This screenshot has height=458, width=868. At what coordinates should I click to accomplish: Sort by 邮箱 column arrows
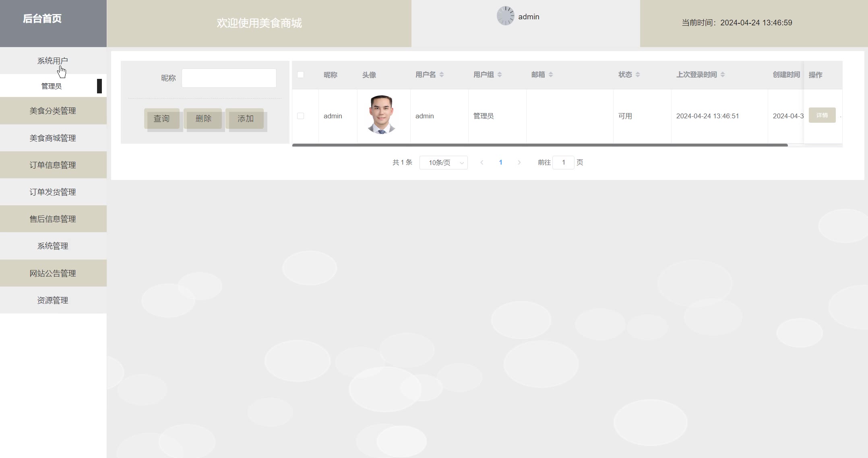coord(551,74)
